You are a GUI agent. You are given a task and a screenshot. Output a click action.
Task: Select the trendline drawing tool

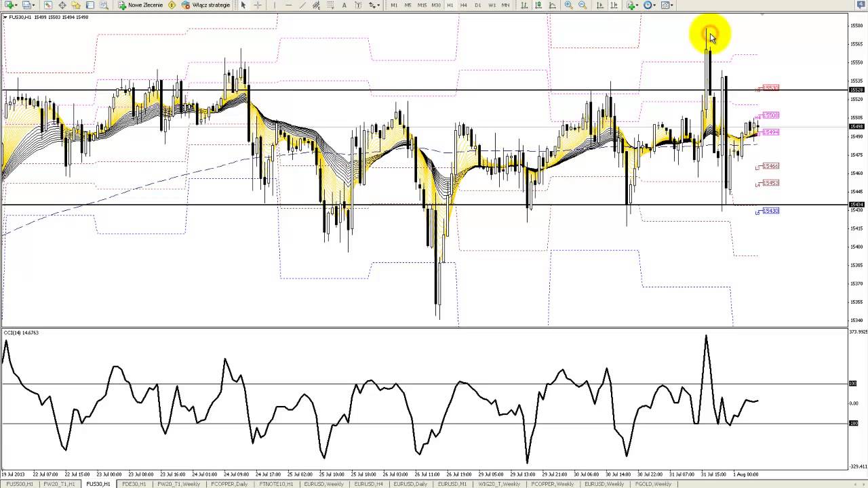point(302,5)
